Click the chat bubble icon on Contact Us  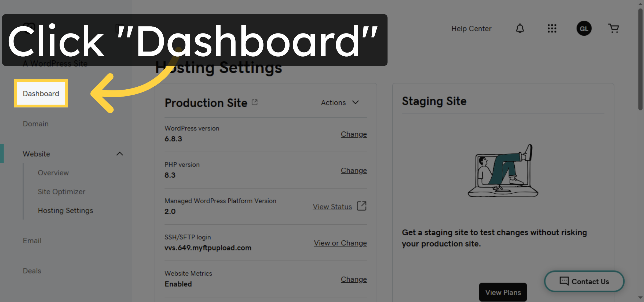[x=564, y=281]
